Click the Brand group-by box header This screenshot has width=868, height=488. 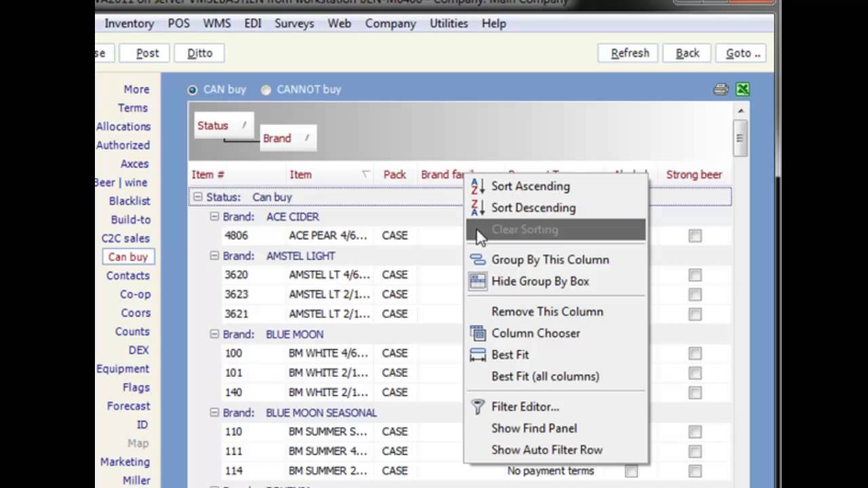pos(288,138)
